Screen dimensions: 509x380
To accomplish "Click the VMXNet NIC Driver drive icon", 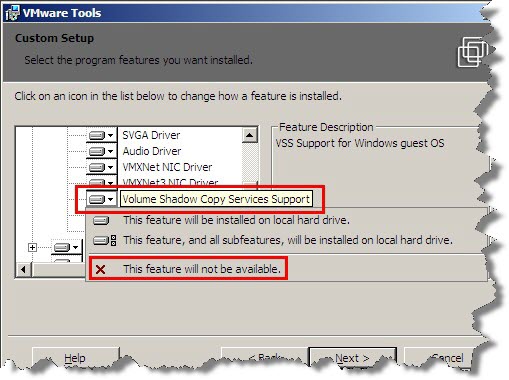I will 97,167.
